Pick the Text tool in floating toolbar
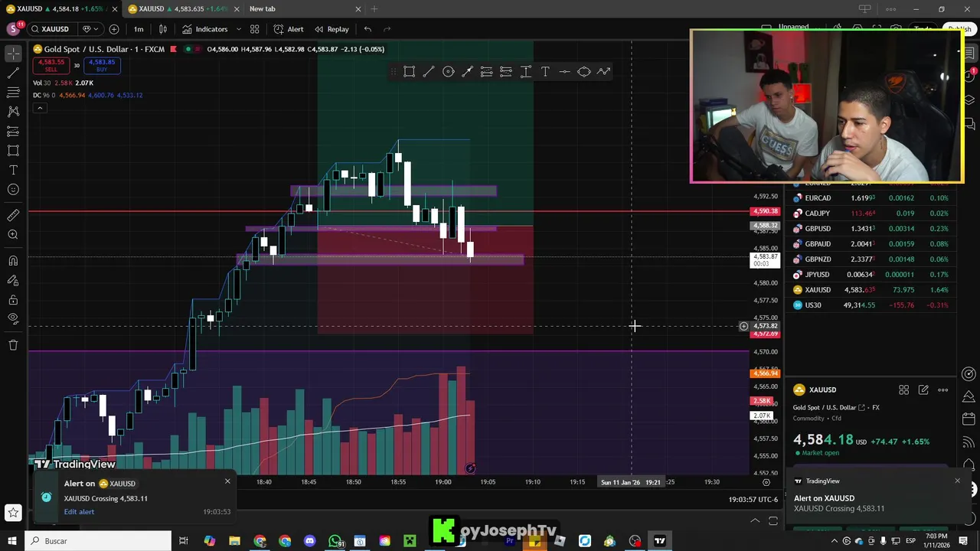Screen dimensions: 980x551 coord(545,71)
